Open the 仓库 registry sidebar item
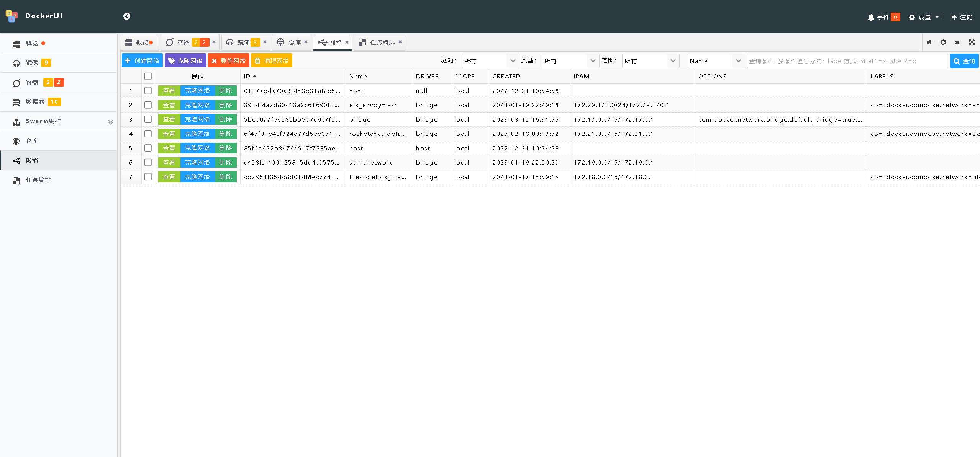Viewport: 980px width, 457px height. (x=32, y=141)
